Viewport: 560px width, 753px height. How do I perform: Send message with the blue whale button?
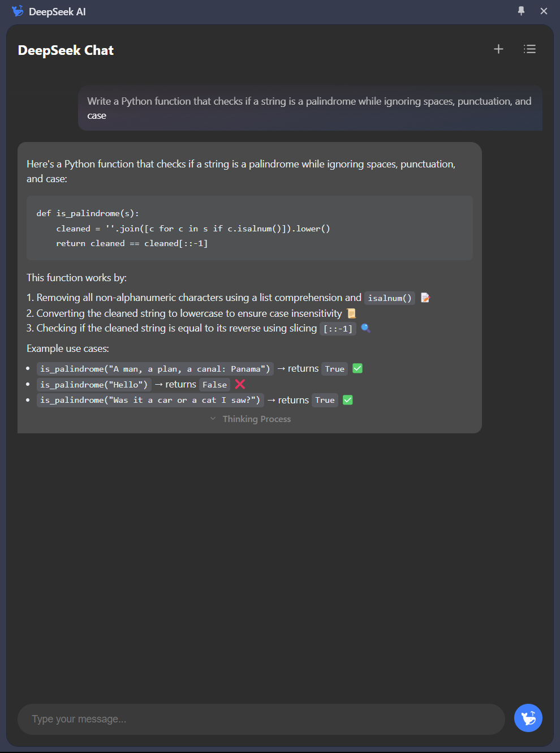pyautogui.click(x=528, y=718)
